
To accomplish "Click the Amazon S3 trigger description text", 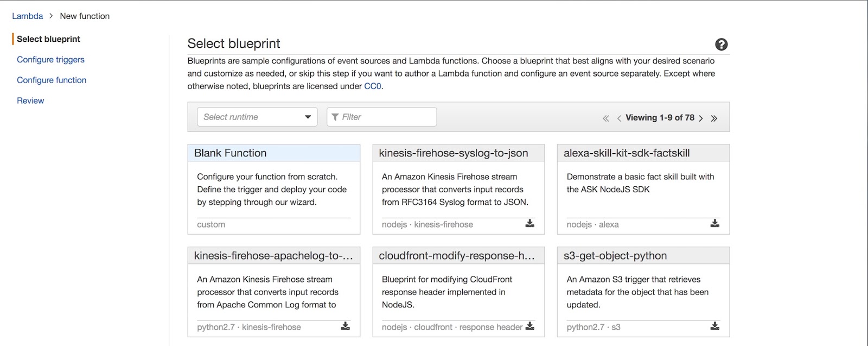I will tap(637, 292).
